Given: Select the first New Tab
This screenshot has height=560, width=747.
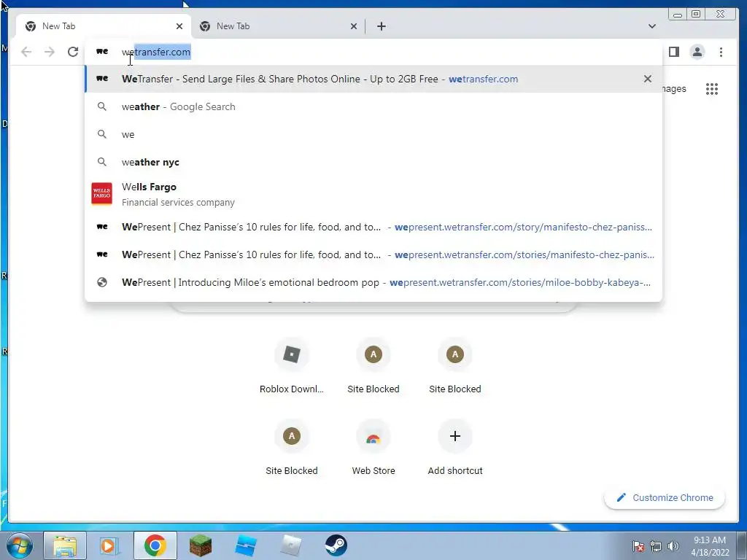Looking at the screenshot, I should click(x=104, y=26).
